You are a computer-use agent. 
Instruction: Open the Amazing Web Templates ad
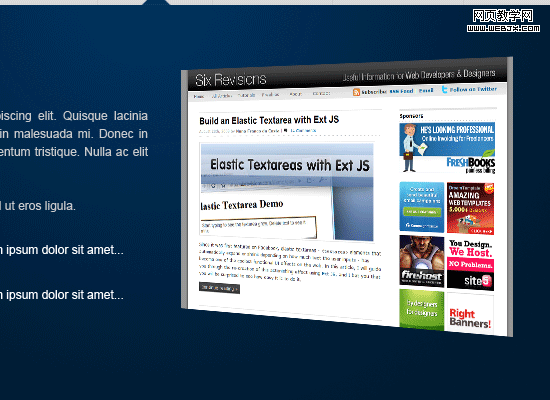470,208
